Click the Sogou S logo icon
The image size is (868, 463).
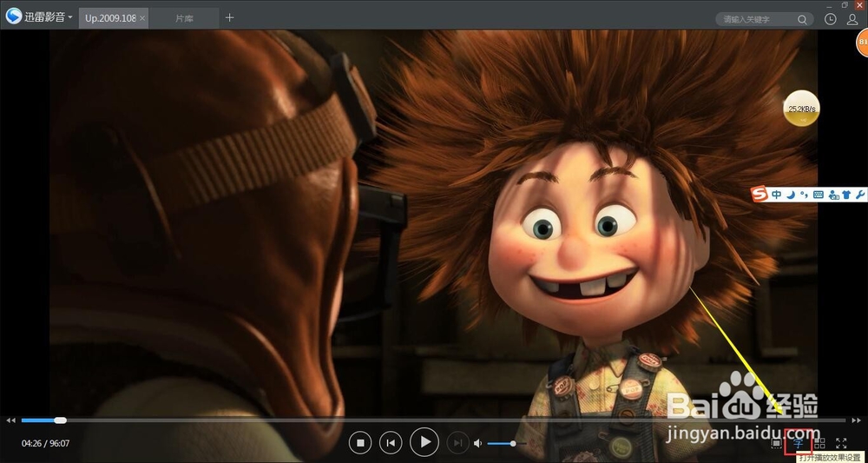pos(759,195)
